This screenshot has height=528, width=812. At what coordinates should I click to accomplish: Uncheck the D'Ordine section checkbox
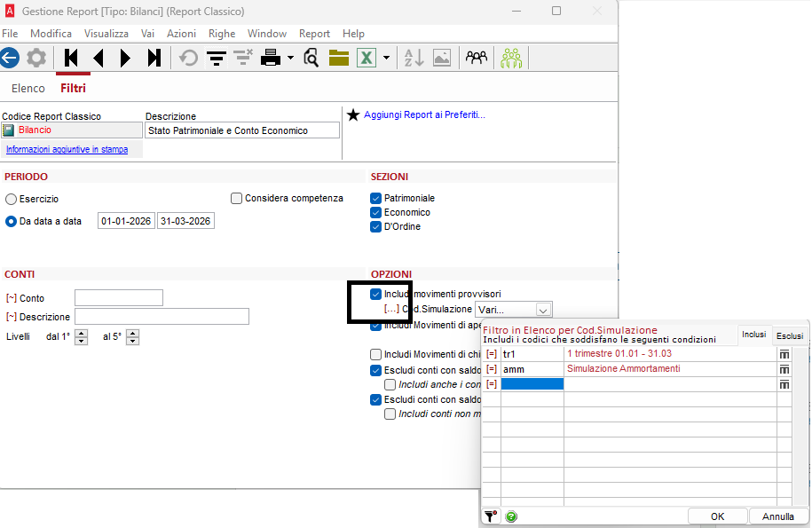point(376,227)
